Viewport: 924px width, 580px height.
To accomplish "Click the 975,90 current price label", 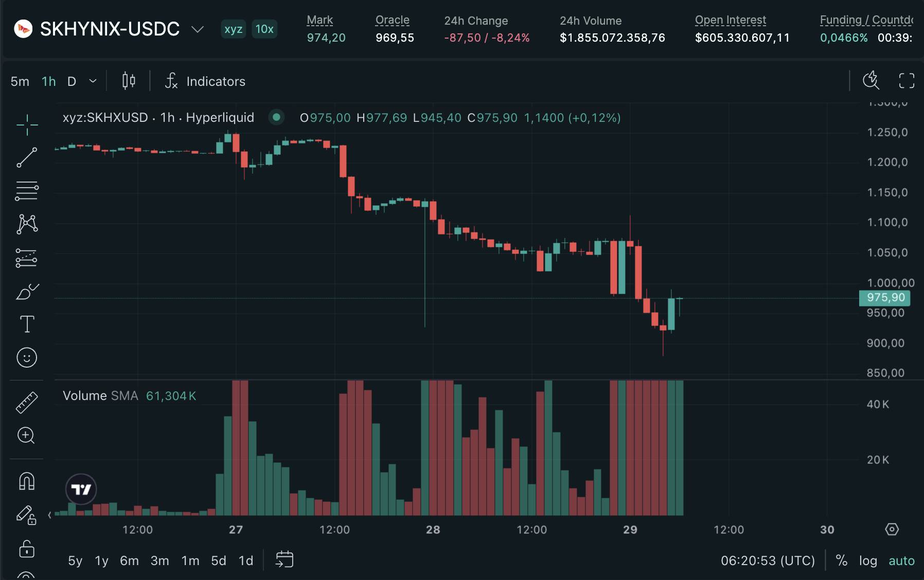I will (x=885, y=298).
